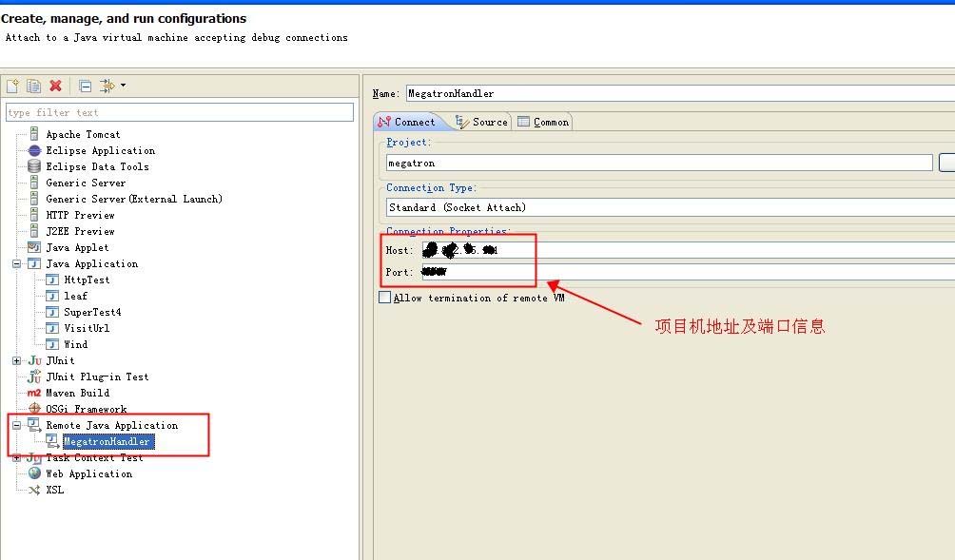955x560 pixels.
Task: Delete selected launch configuration with red X
Action: coord(55,87)
